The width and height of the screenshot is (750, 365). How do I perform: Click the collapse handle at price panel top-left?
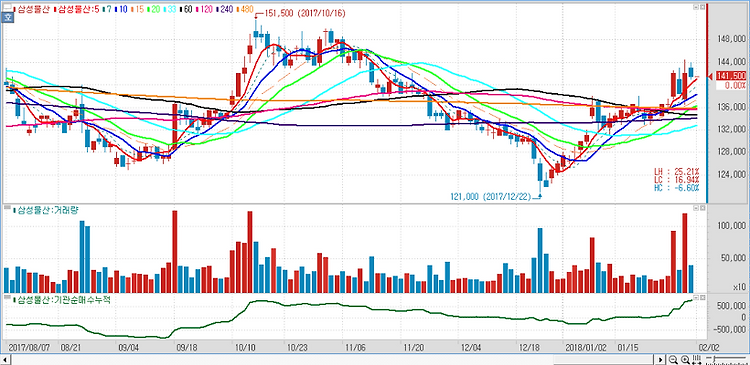coord(7,6)
